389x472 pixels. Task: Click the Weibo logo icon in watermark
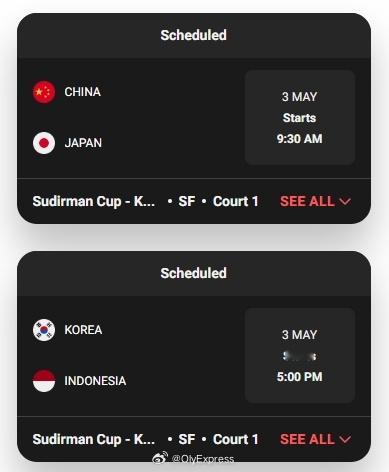point(160,458)
